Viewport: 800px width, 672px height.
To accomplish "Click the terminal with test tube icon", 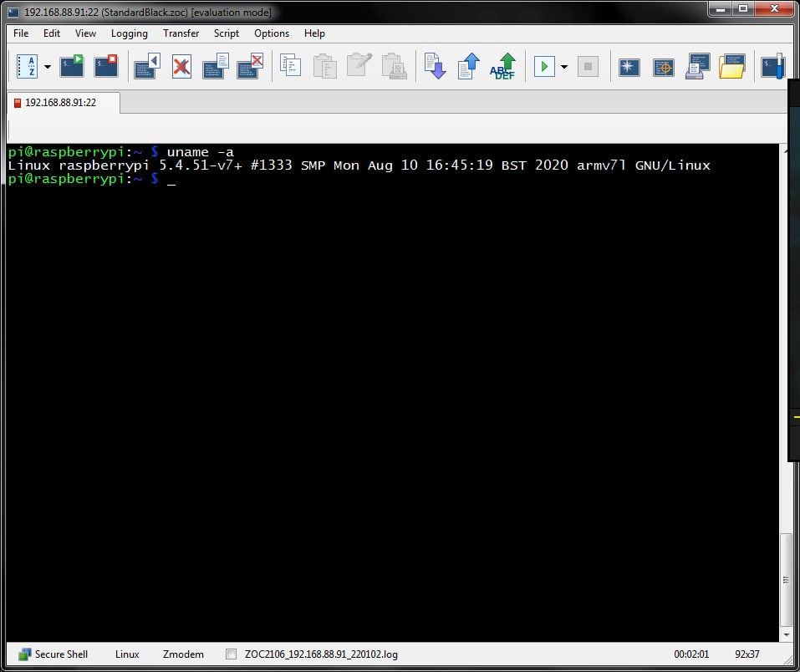I will pos(773,66).
